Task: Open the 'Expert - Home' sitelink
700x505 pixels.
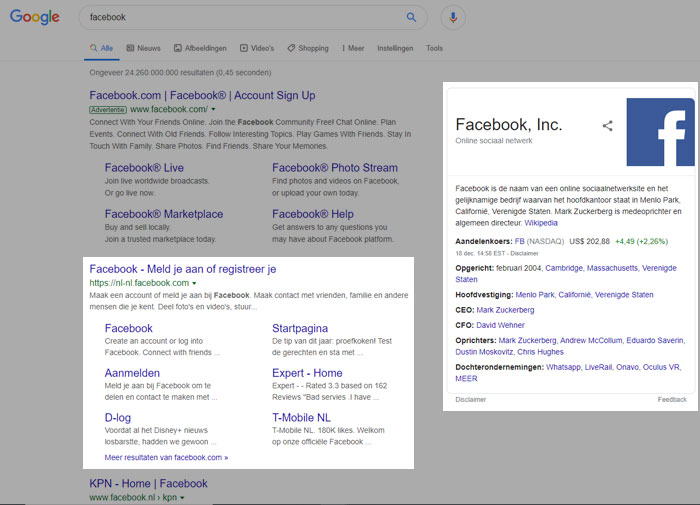Action: 307,373
